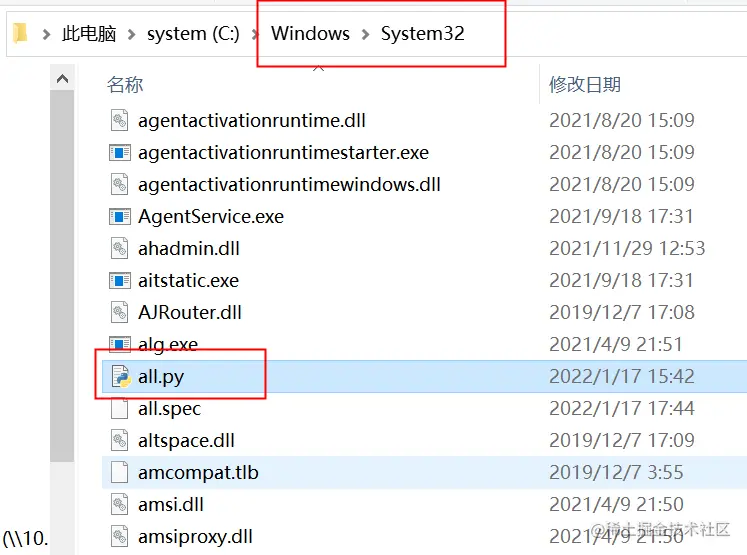
Task: Expand the chevron between Windows and System32
Action: [365, 34]
